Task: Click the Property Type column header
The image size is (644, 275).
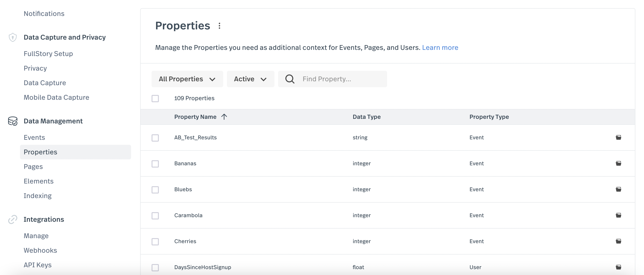Action: 489,117
